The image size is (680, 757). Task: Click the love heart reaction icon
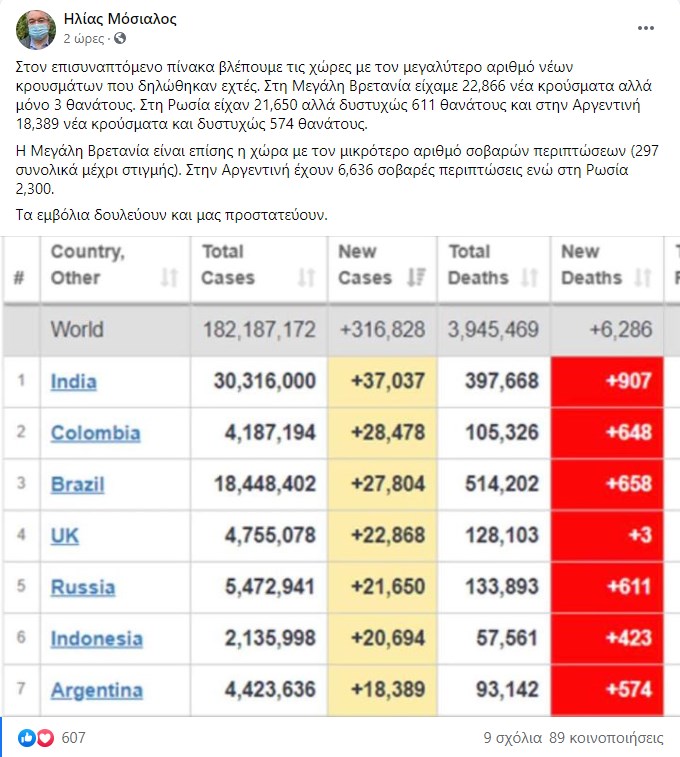(x=43, y=738)
